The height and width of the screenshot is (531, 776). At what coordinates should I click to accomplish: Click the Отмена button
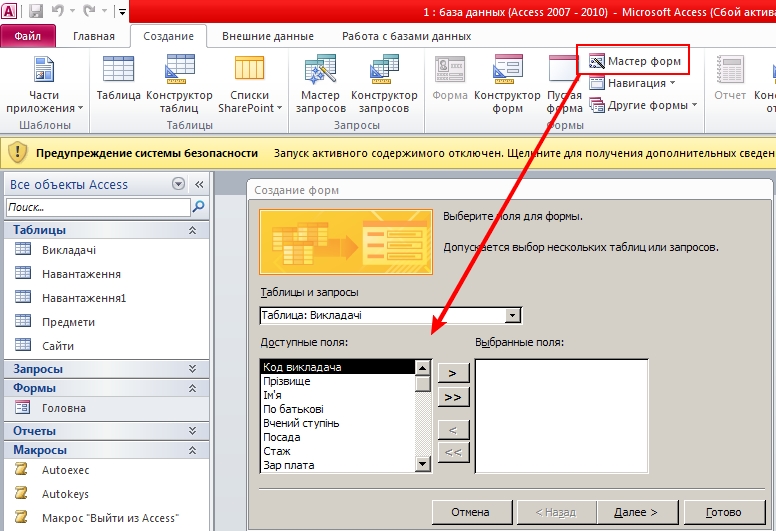471,512
